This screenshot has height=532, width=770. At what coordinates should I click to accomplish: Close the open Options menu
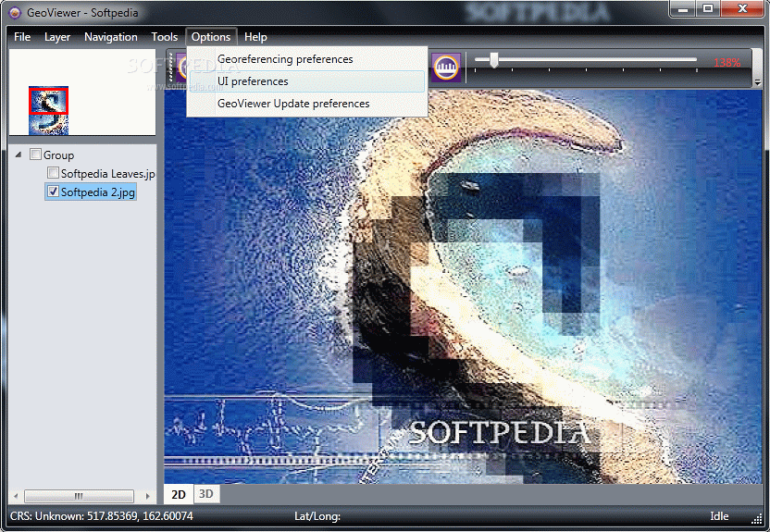coord(211,37)
